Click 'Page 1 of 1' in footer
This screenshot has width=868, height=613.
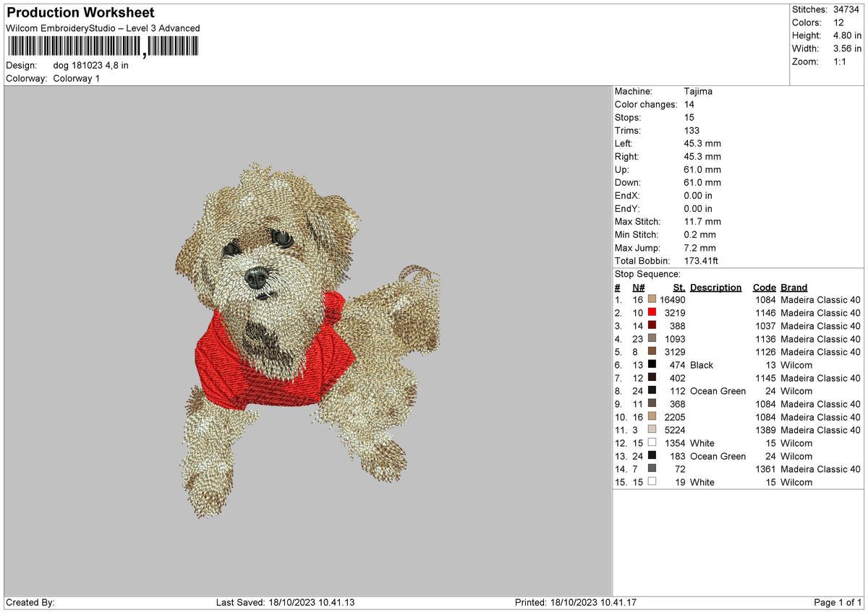[x=838, y=602]
